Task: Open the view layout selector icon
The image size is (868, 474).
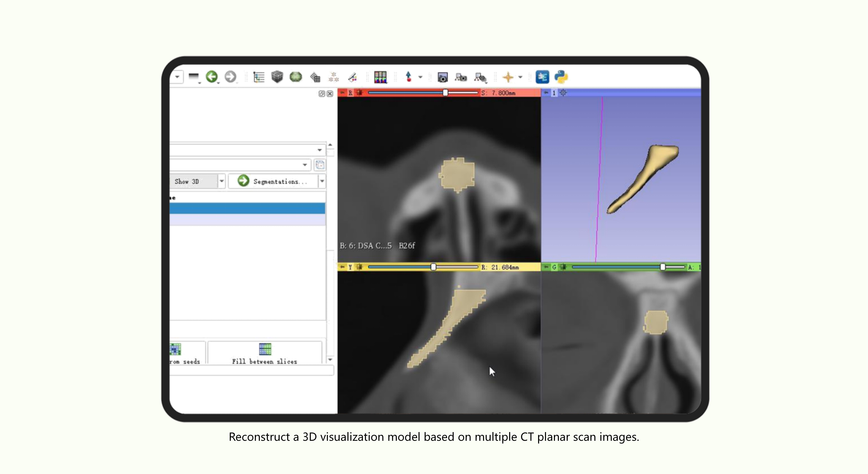Action: [380, 77]
